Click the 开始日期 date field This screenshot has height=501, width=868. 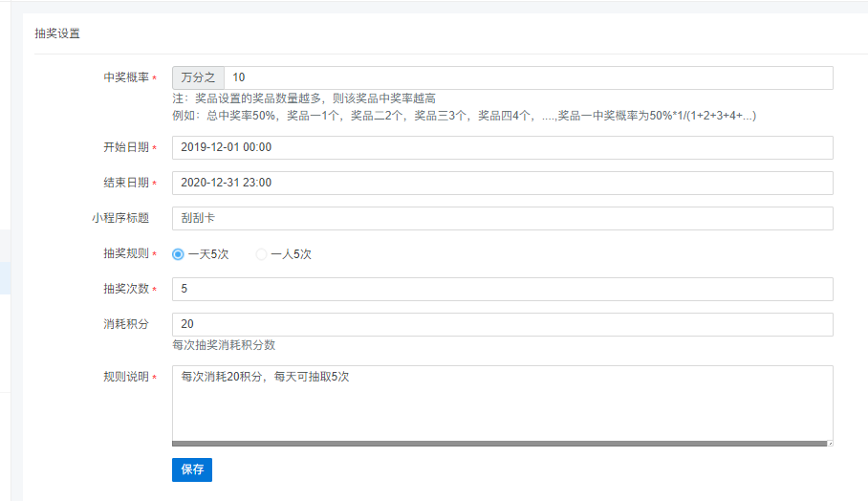pyautogui.click(x=502, y=148)
